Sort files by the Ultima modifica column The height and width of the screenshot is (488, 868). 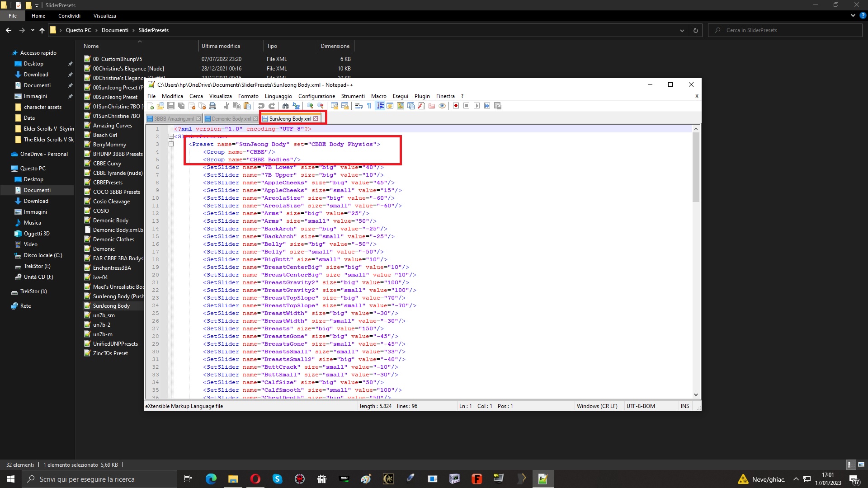[x=231, y=46]
